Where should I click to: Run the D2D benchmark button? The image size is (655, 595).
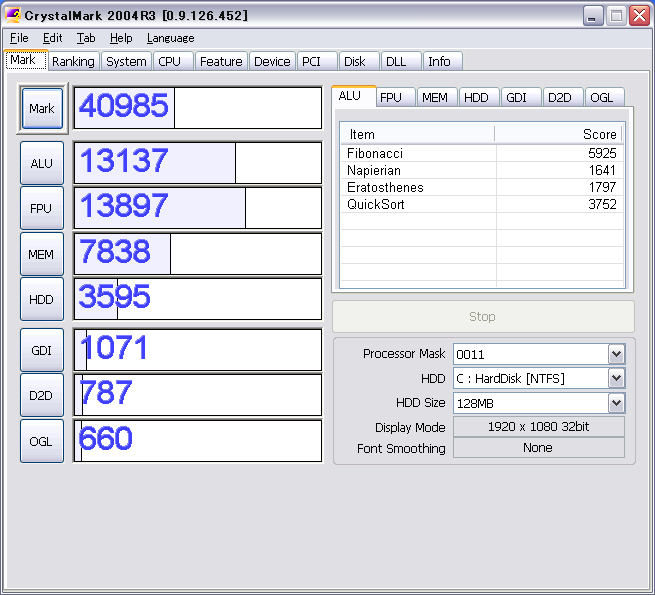pos(42,395)
